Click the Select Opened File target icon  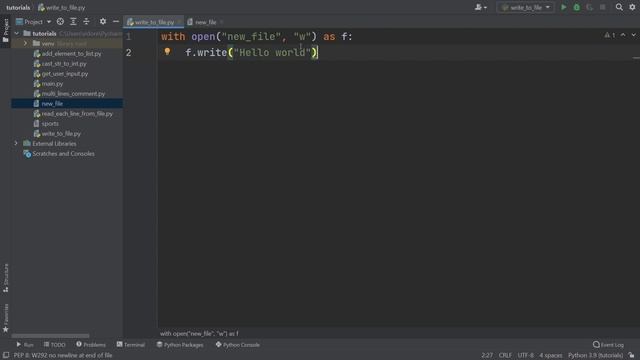(60, 22)
